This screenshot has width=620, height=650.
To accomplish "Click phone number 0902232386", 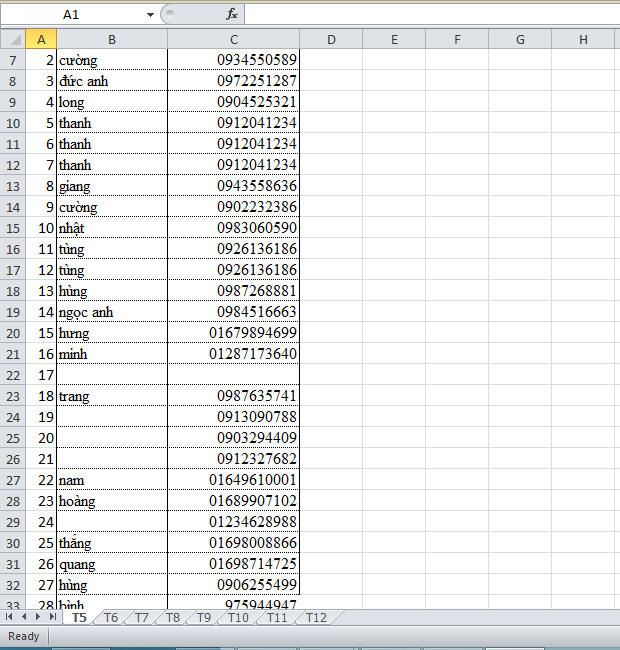I will click(x=234, y=207).
